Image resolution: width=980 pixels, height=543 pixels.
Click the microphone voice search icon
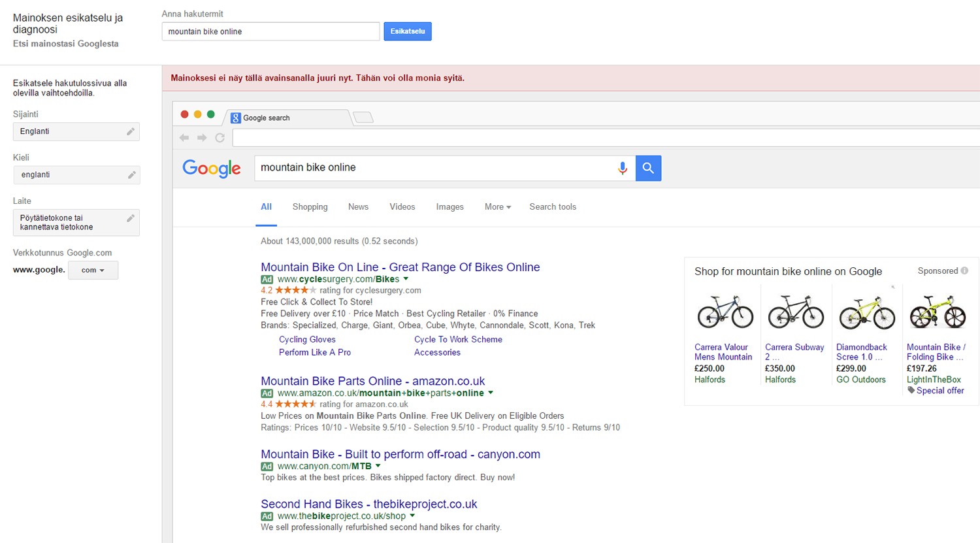(623, 168)
